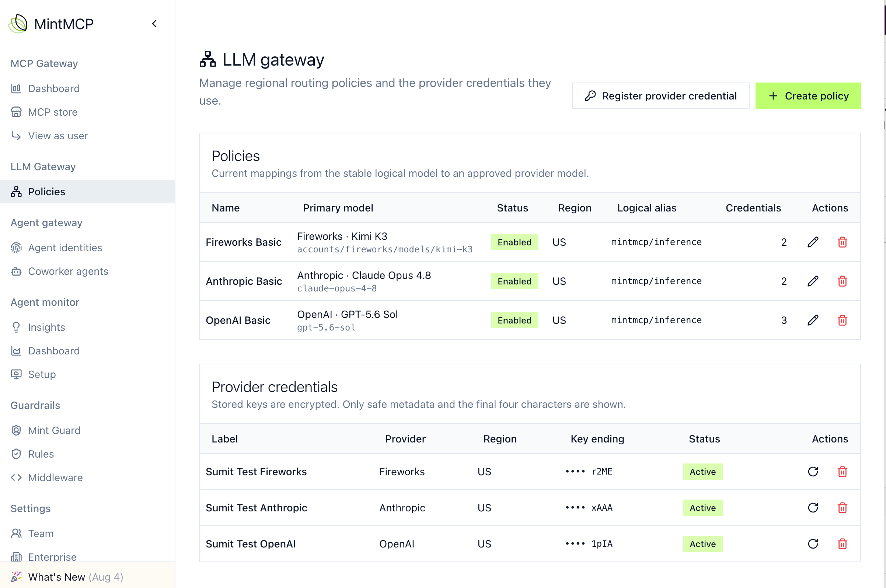Image resolution: width=886 pixels, height=588 pixels.
Task: Click the Setup monitor icon
Action: point(16,374)
